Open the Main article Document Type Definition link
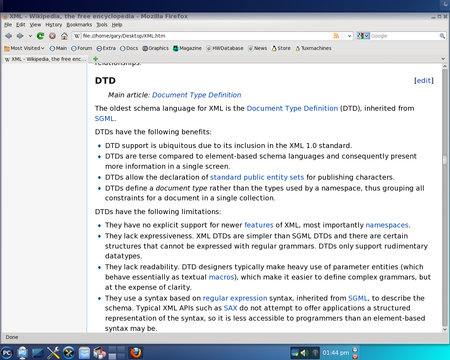This screenshot has width=450, height=360. click(x=196, y=95)
